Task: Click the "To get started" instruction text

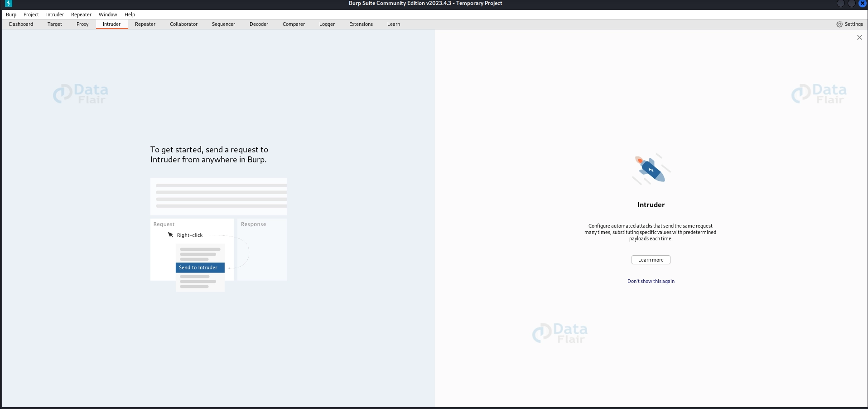Action: pos(209,155)
